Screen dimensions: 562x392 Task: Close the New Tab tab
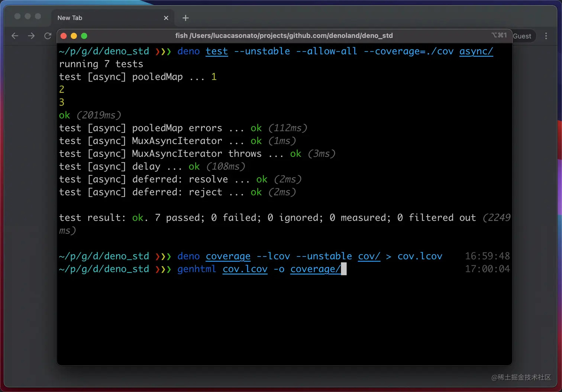[166, 18]
